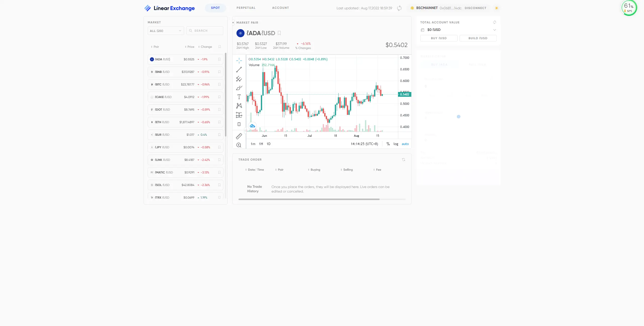This screenshot has width=644, height=326.
Task: Collapse the market panel with left arrow
Action: (233, 23)
